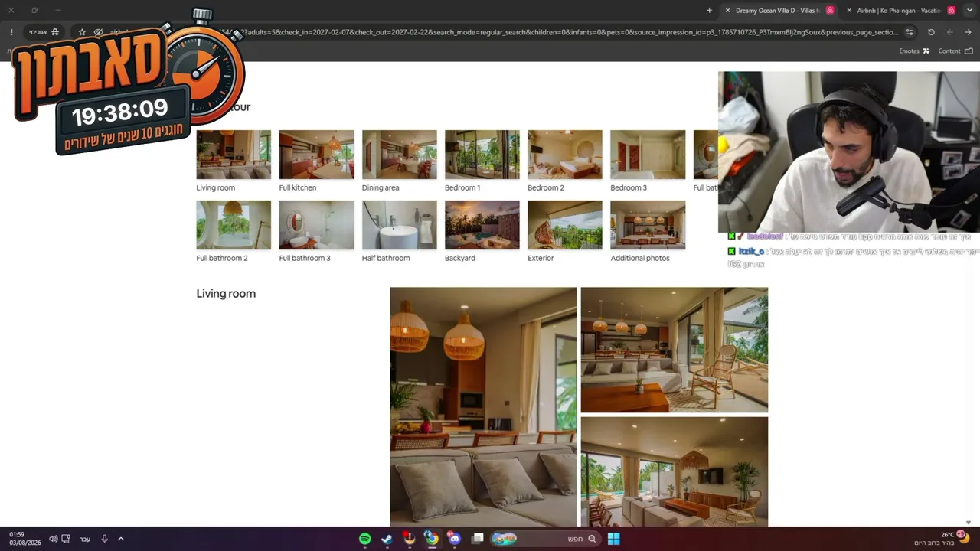The width and height of the screenshot is (980, 551).
Task: Expand the hidden system tray icons
Action: [x=121, y=539]
